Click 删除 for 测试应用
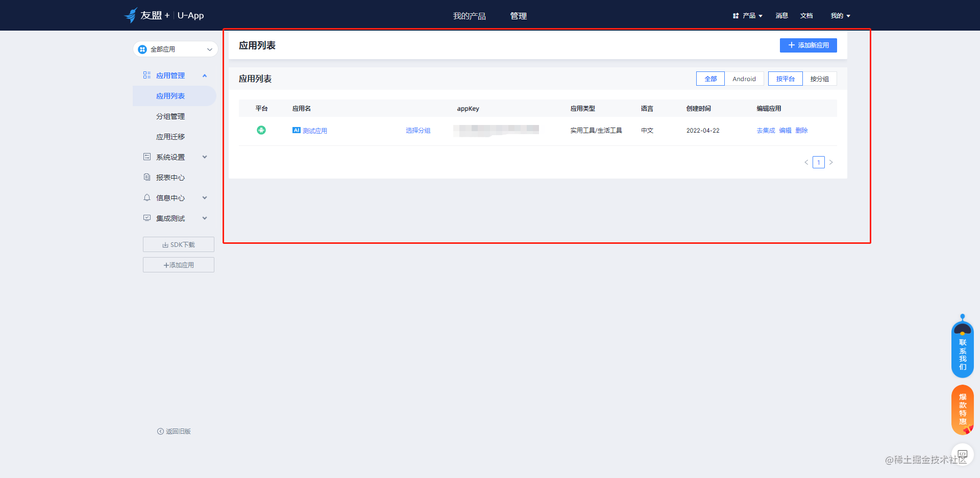Image resolution: width=980 pixels, height=478 pixels. tap(802, 131)
